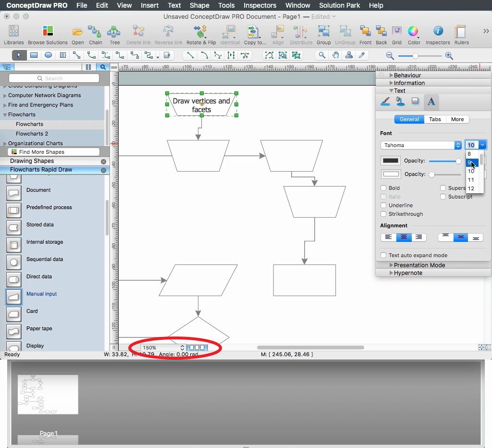Open the Tahoma font dropdown
The image size is (492, 448).
421,145
